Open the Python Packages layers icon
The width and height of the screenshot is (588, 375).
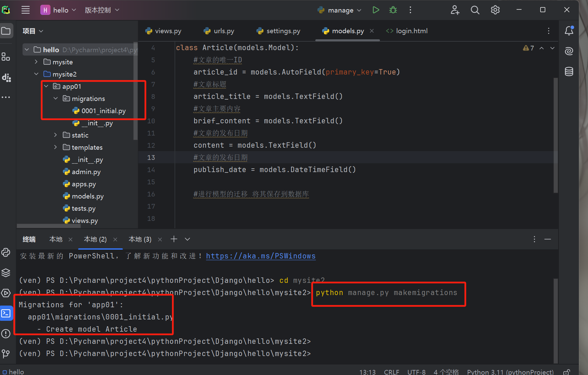point(6,273)
